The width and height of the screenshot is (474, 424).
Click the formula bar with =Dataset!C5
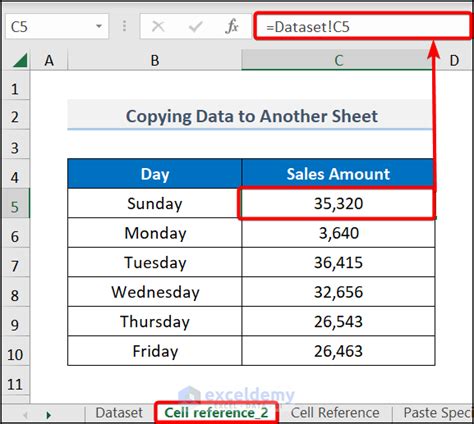pyautogui.click(x=363, y=26)
